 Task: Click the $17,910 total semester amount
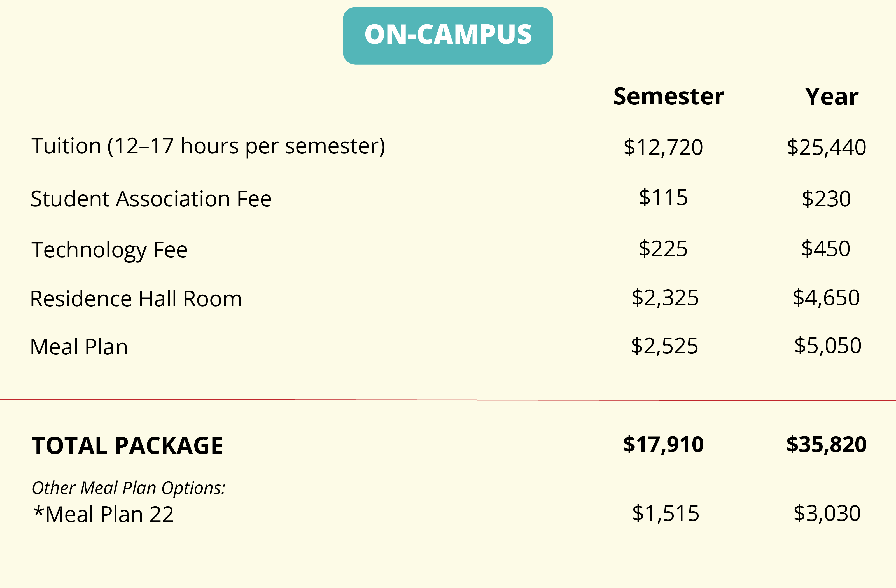[663, 445]
